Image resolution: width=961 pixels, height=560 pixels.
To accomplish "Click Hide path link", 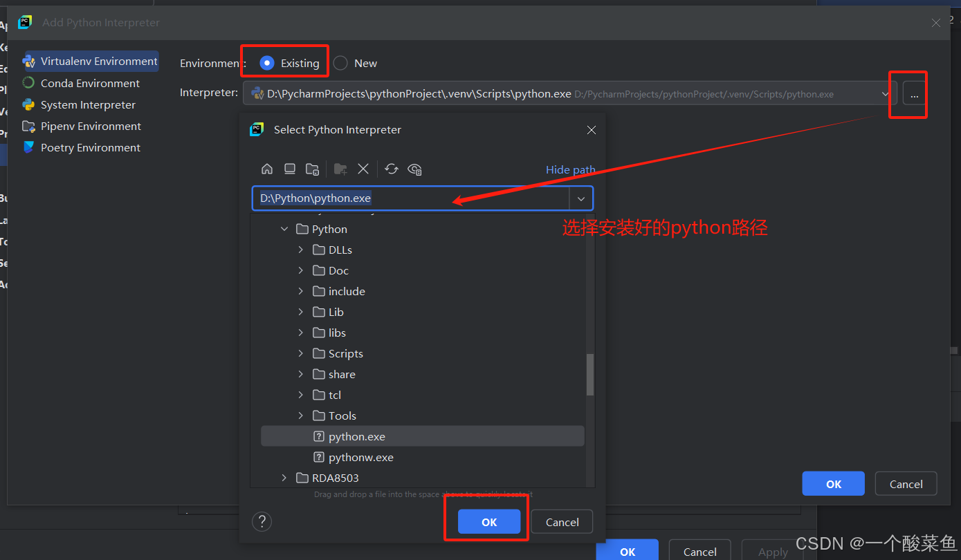I will (x=570, y=169).
